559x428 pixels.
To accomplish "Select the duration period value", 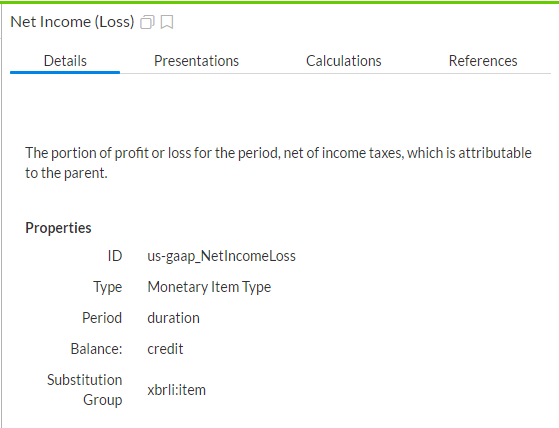I will (x=173, y=318).
